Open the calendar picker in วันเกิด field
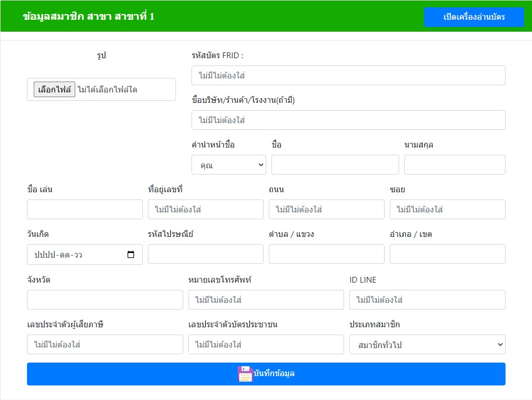Image resolution: width=532 pixels, height=400 pixels. click(131, 255)
